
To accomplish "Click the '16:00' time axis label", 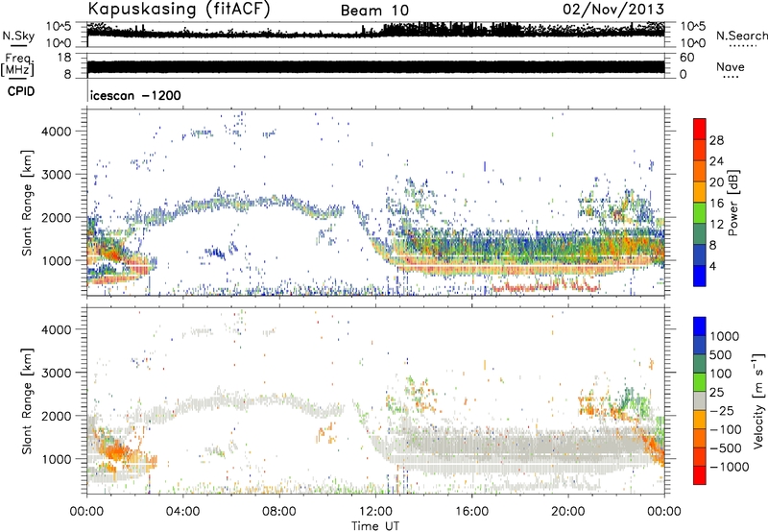I will click(x=471, y=512).
